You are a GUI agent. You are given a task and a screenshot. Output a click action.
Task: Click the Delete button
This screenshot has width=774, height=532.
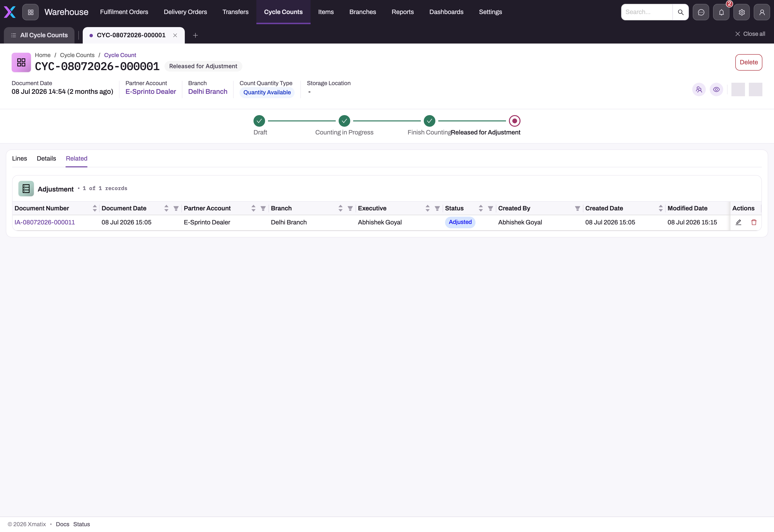(x=748, y=62)
